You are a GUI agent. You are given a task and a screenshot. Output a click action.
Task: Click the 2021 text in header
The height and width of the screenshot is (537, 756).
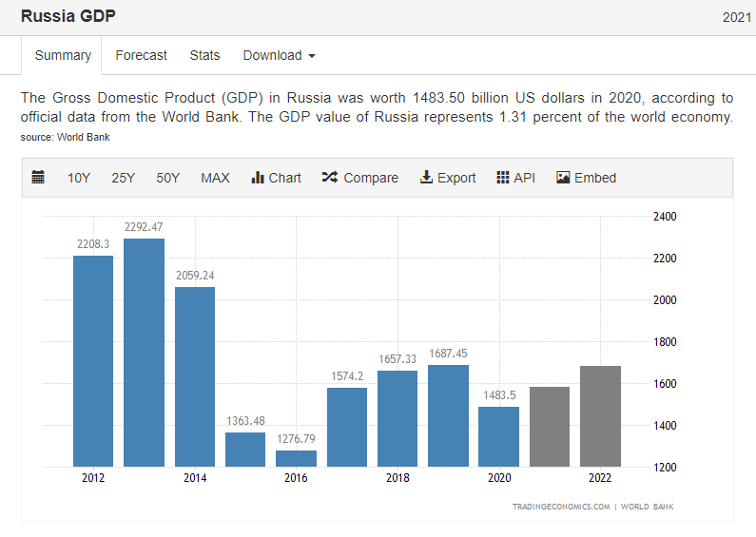[x=737, y=17]
